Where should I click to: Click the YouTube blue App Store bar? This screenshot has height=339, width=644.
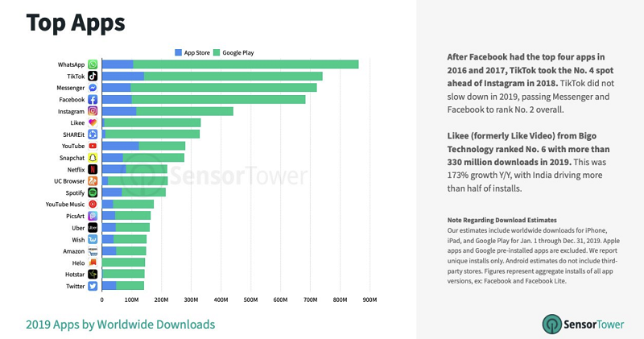tap(120, 146)
